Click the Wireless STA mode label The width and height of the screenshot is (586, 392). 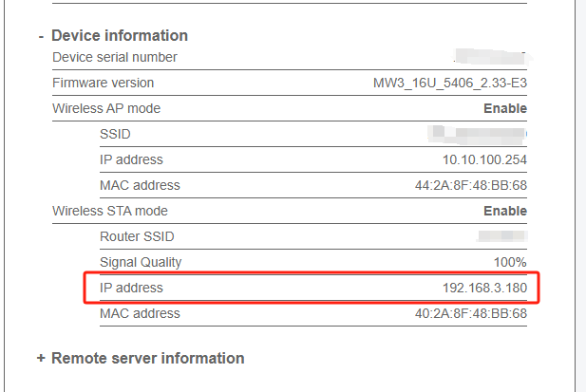click(x=109, y=211)
